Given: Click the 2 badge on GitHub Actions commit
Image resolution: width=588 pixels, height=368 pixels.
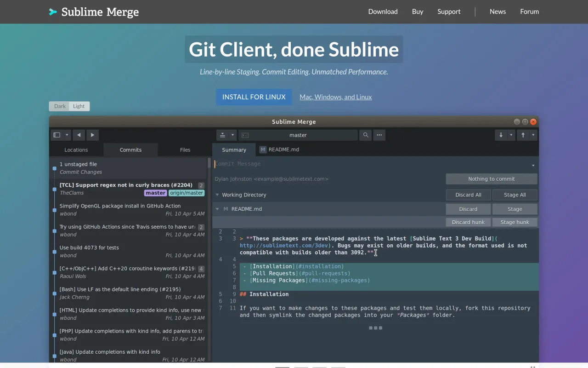Looking at the screenshot, I should [x=201, y=227].
